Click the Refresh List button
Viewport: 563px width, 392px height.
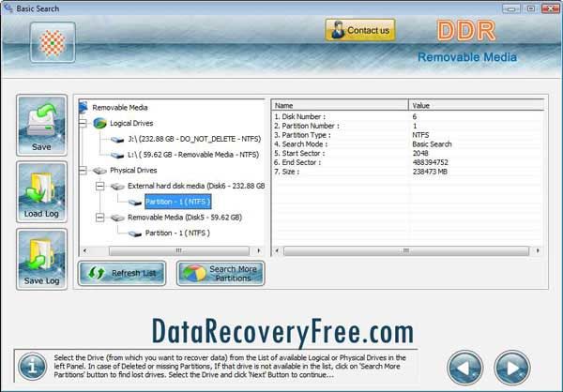[x=122, y=273]
